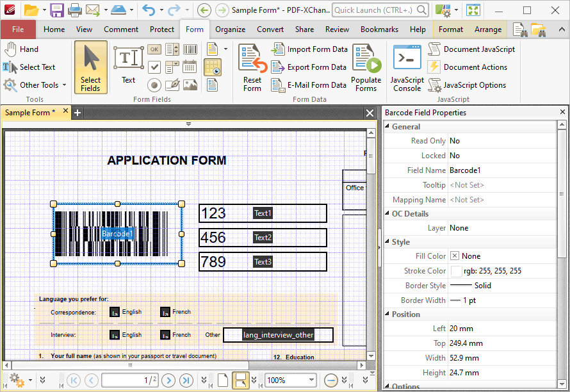Switch to the Home tab
Viewport: 570px width, 392px height.
[54, 29]
